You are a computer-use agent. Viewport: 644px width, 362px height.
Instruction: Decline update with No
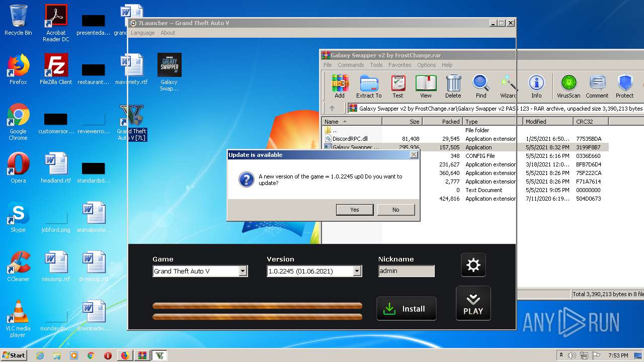[396, 210]
